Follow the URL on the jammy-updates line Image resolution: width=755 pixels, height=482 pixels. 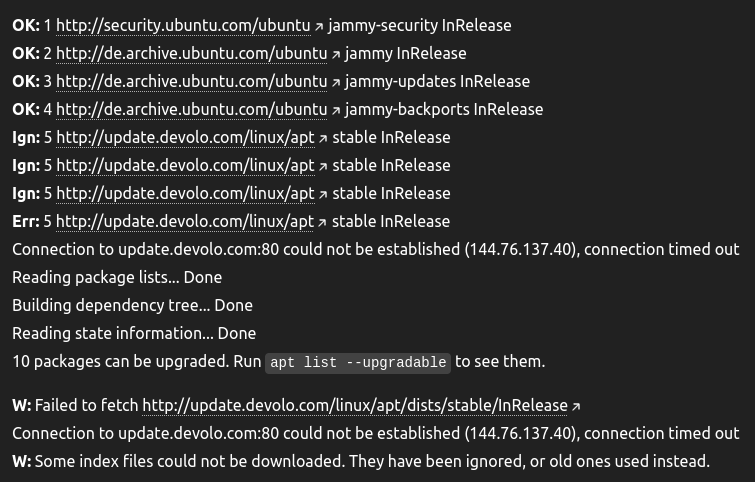click(192, 81)
